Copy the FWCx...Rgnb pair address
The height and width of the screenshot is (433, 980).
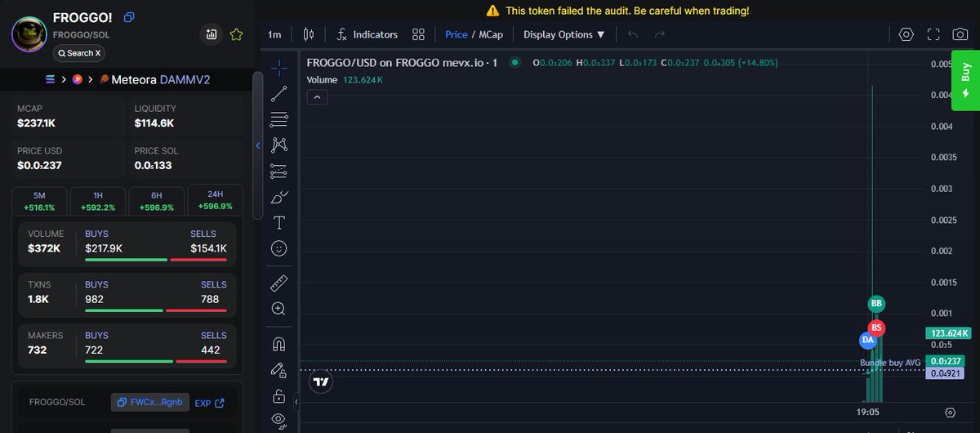(x=150, y=403)
